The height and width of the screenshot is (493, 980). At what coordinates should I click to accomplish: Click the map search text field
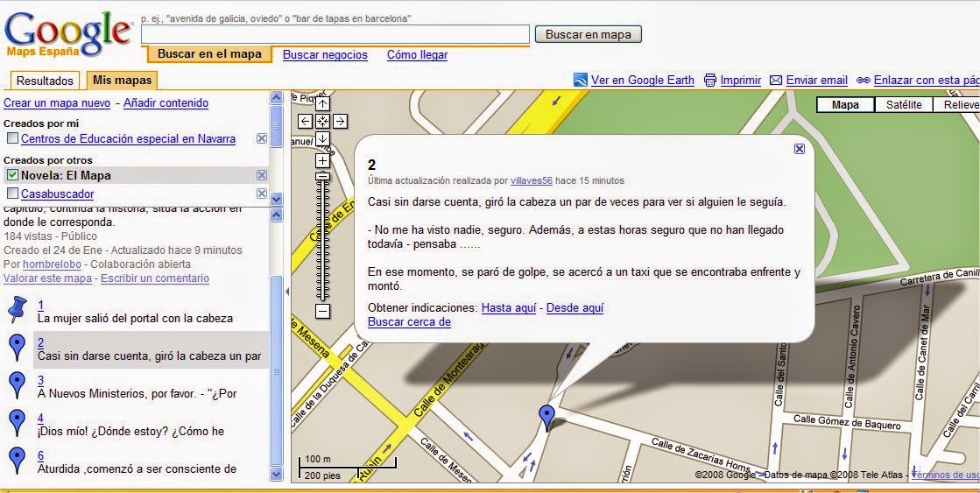(335, 34)
